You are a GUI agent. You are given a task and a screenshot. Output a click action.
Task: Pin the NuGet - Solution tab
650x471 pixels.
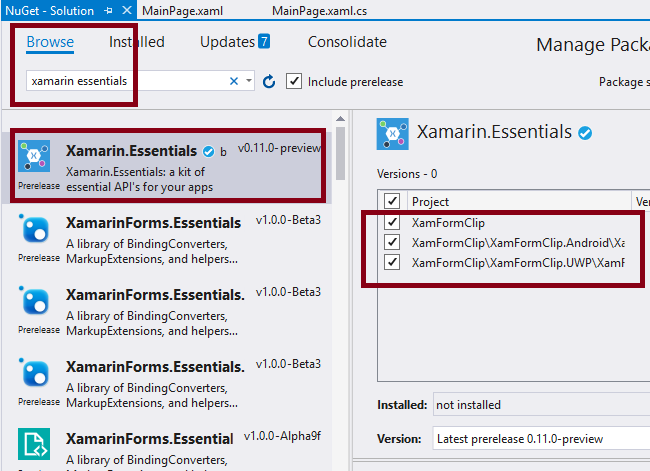(109, 11)
